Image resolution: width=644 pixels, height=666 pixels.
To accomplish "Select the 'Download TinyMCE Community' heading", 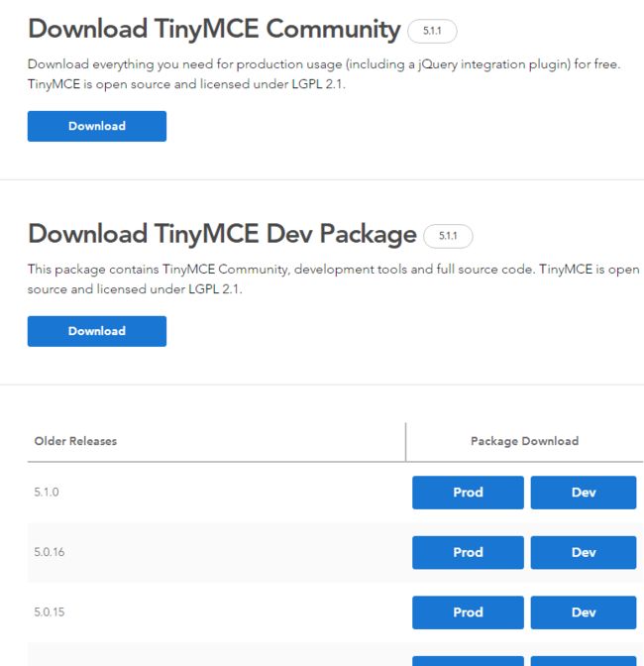I will [x=214, y=30].
